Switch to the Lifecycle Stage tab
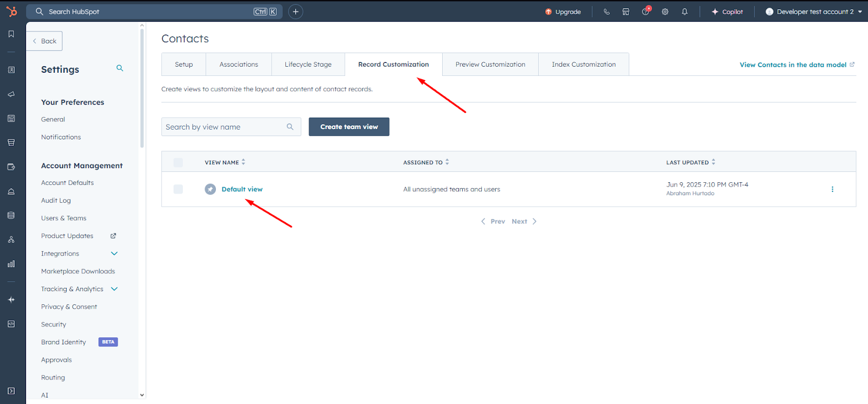Image resolution: width=868 pixels, height=404 pixels. (x=308, y=65)
